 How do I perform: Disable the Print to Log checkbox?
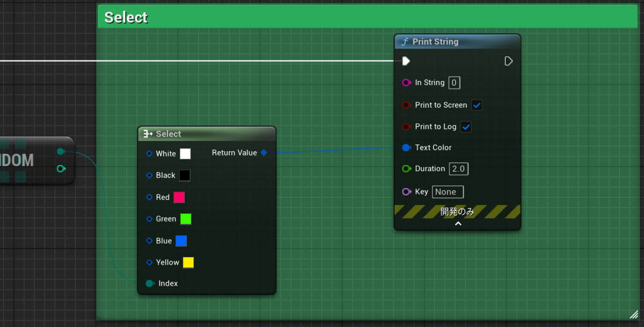466,127
